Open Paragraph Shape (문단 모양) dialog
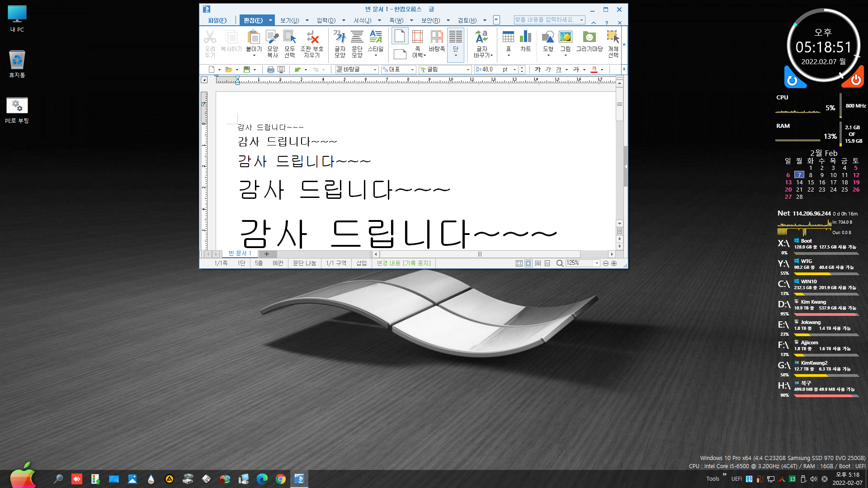Viewport: 868px width, 488px height. [357, 44]
